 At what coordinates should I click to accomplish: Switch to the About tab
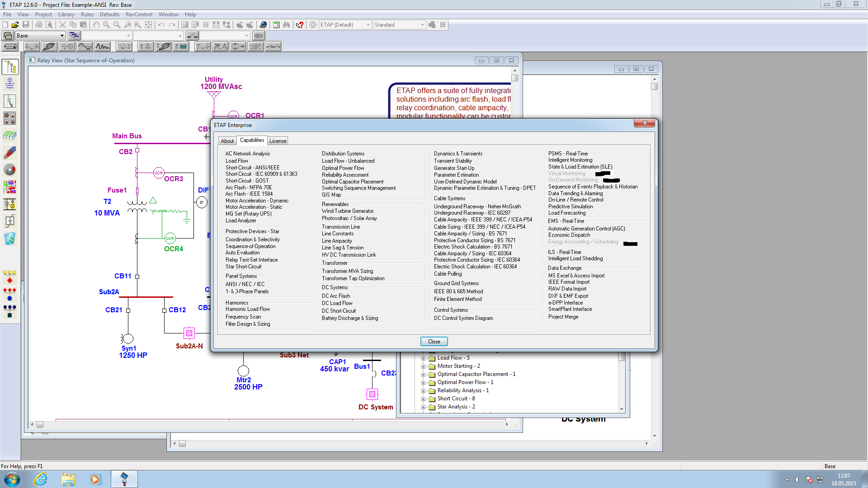point(227,141)
